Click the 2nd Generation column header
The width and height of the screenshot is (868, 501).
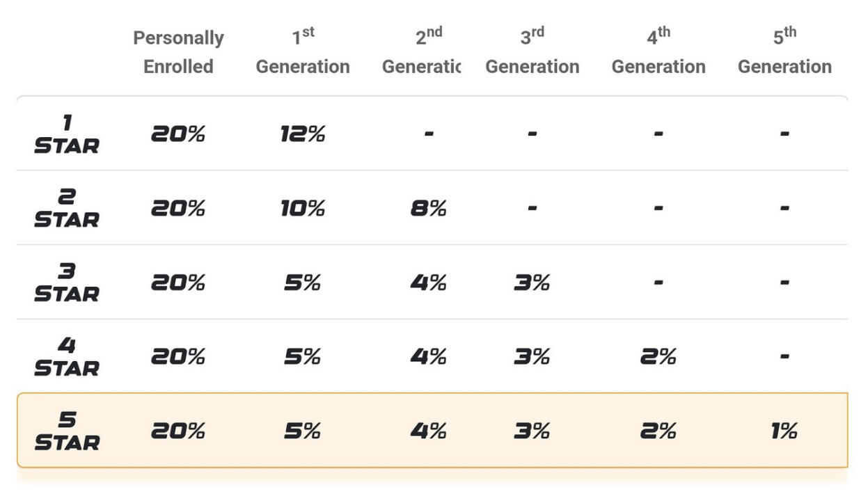pyautogui.click(x=422, y=52)
